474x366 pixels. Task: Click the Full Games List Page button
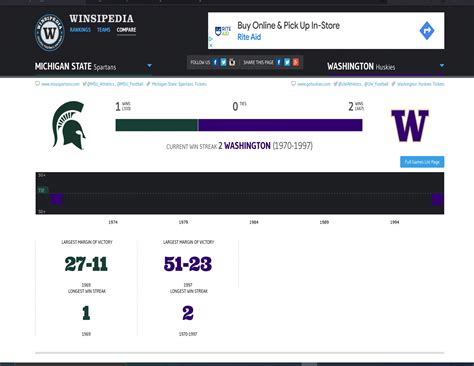pos(422,162)
